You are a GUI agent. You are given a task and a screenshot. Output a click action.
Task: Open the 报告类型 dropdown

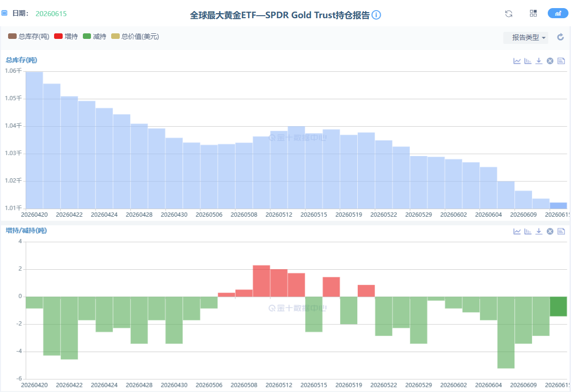coord(526,37)
